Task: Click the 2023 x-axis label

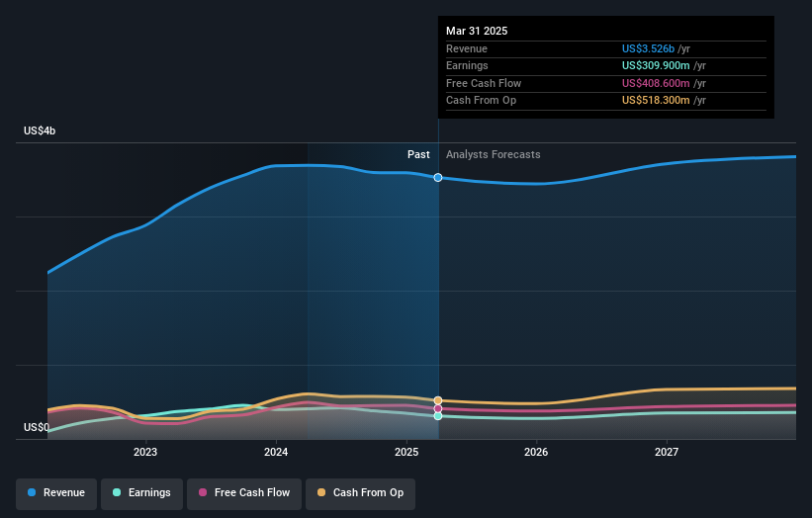Action: click(145, 453)
